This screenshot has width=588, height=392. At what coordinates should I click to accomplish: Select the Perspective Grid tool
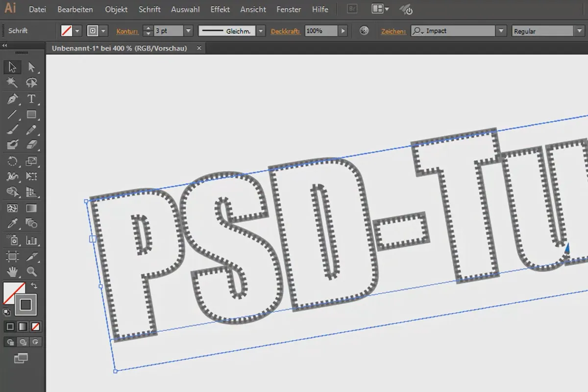click(x=31, y=192)
